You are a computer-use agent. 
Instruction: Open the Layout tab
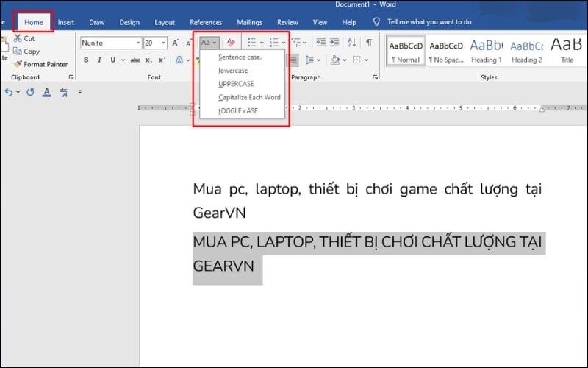(x=165, y=22)
